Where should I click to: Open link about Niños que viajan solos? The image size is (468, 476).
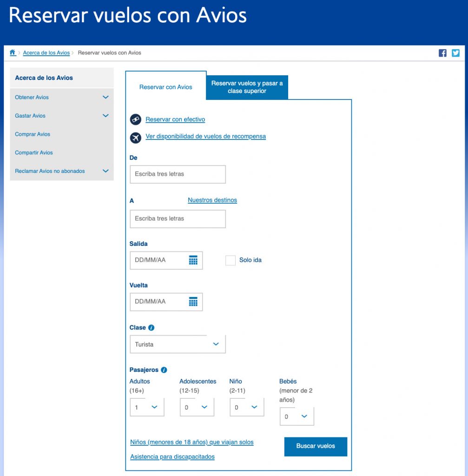pyautogui.click(x=192, y=442)
